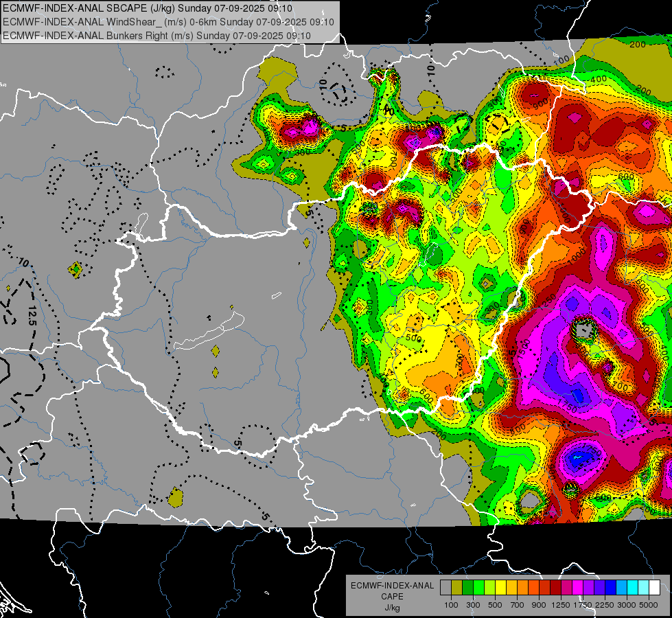Pick the bright green legend swatch
Image resolution: width=672 pixels, height=618 pixels.
(x=478, y=588)
